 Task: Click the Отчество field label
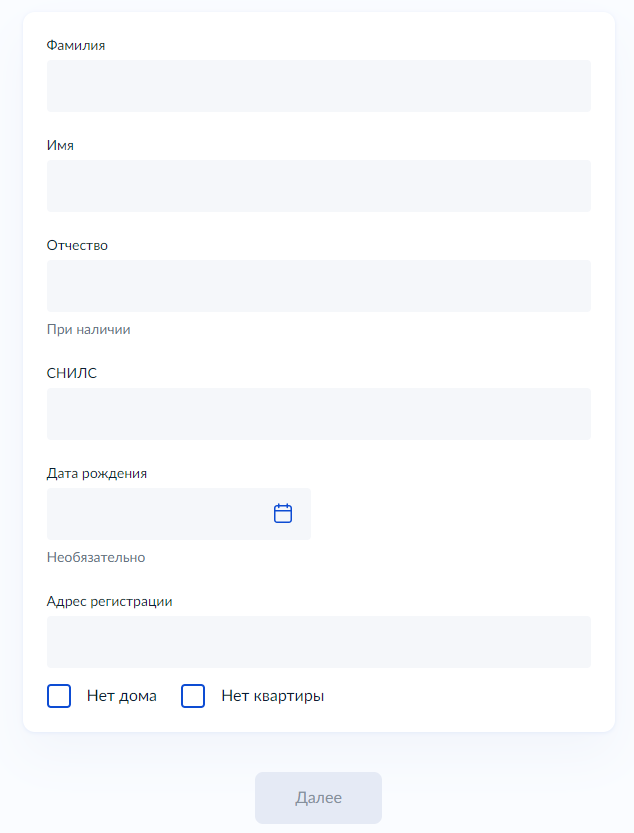coord(77,245)
